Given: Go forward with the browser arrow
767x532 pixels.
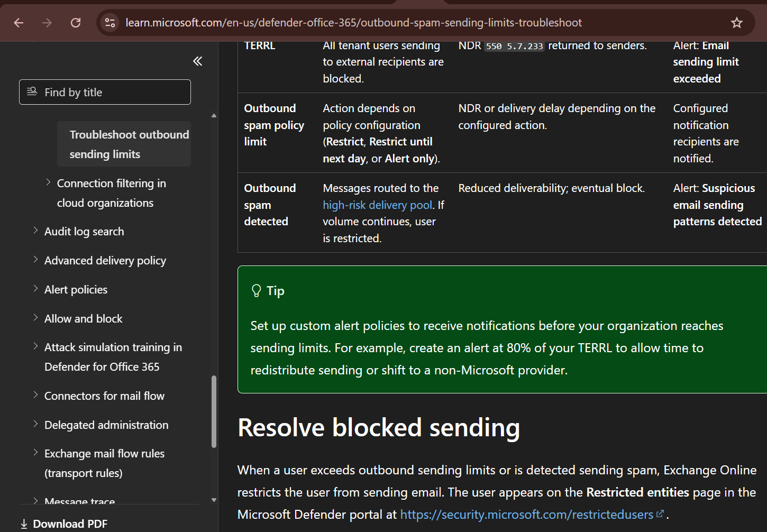Looking at the screenshot, I should pos(47,23).
